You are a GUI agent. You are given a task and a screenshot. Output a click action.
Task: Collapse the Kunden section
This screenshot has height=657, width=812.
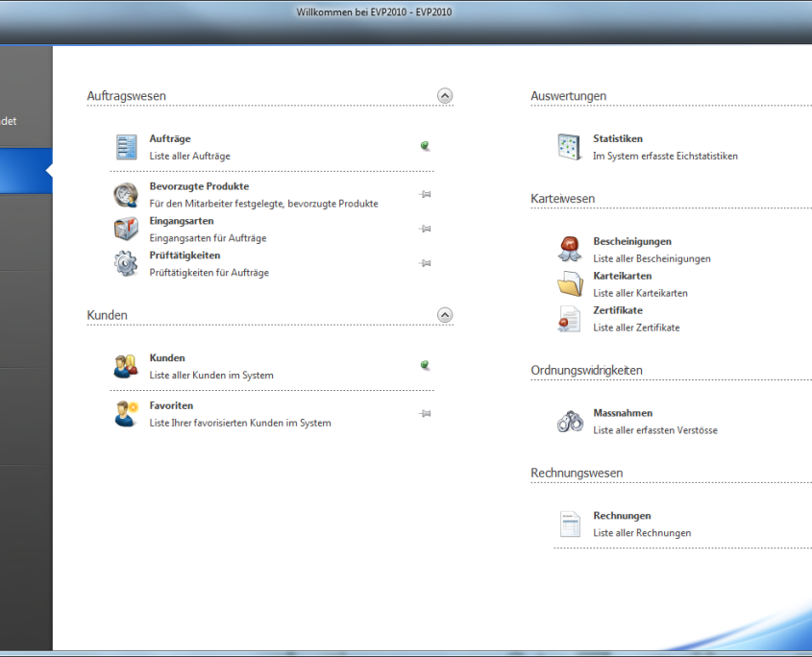(444, 315)
